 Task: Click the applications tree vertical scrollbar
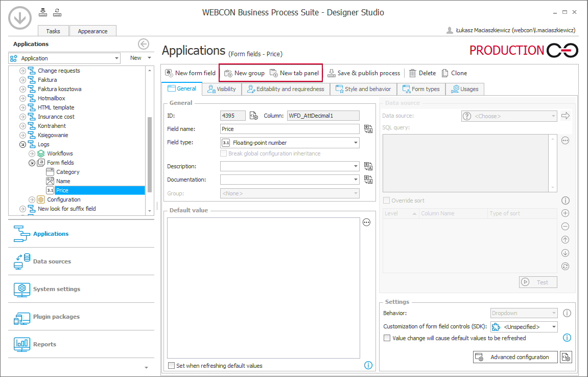[150, 154]
